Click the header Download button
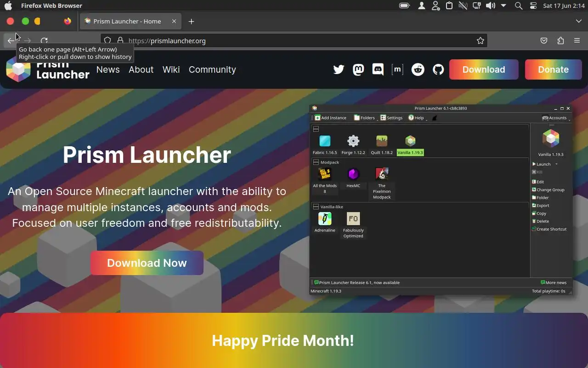The width and height of the screenshot is (588, 368). (x=484, y=69)
